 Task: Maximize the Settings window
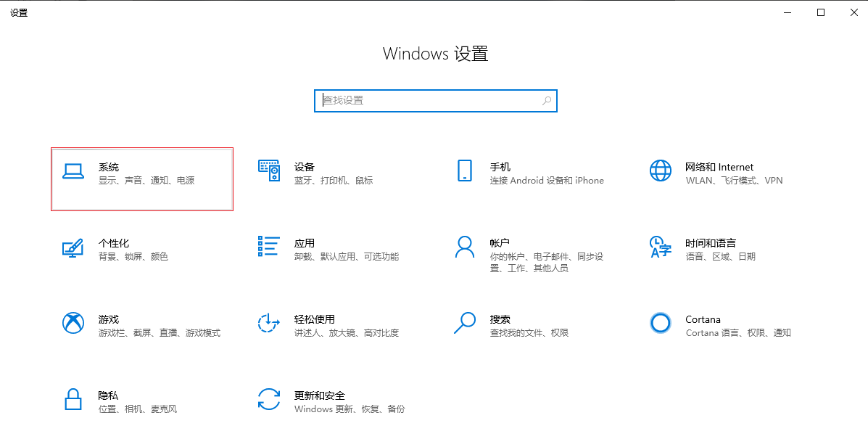click(821, 12)
